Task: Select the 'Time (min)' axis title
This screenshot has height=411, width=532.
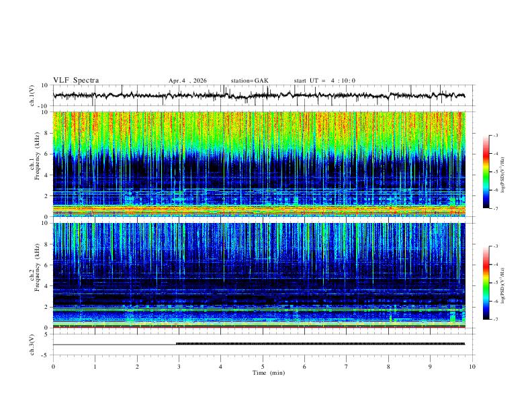Action: pyautogui.click(x=269, y=373)
